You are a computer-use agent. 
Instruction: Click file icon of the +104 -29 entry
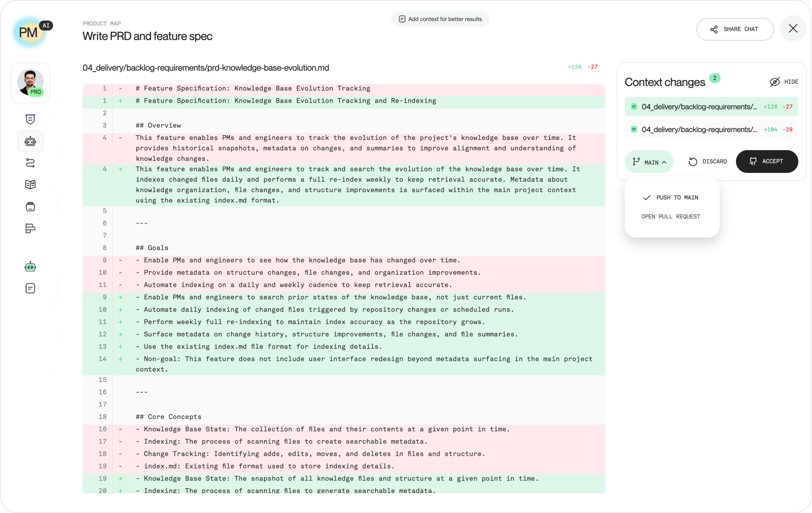tap(634, 129)
